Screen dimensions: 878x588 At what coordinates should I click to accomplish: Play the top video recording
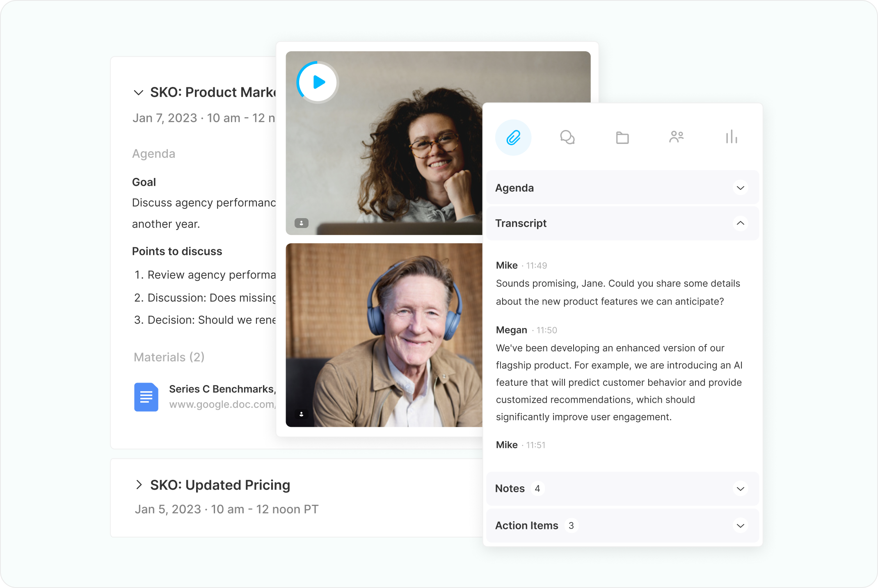tap(318, 81)
